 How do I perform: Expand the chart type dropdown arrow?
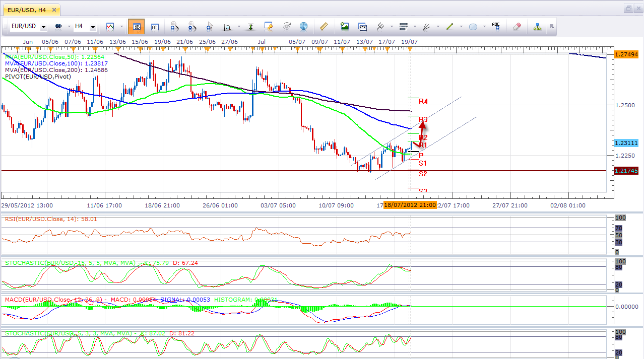pyautogui.click(x=121, y=27)
